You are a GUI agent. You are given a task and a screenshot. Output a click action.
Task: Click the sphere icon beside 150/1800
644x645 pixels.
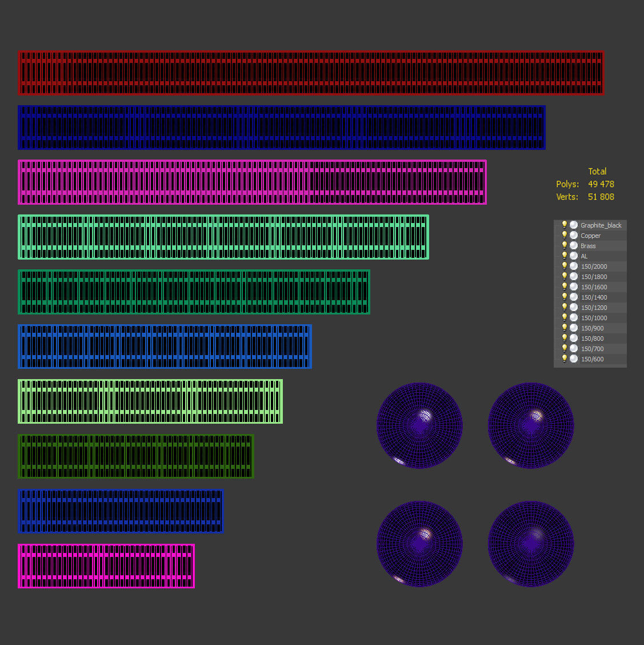(574, 276)
